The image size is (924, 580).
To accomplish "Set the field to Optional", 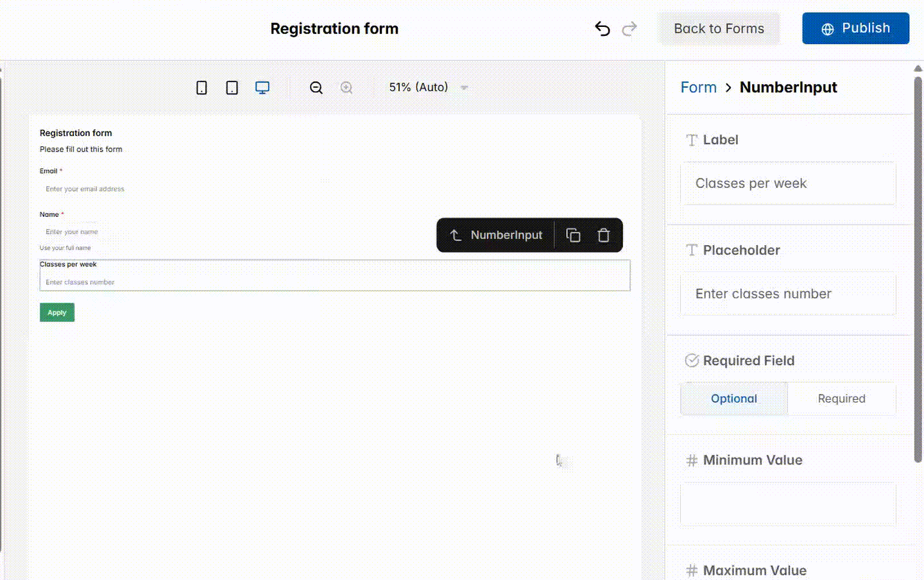I will click(733, 398).
